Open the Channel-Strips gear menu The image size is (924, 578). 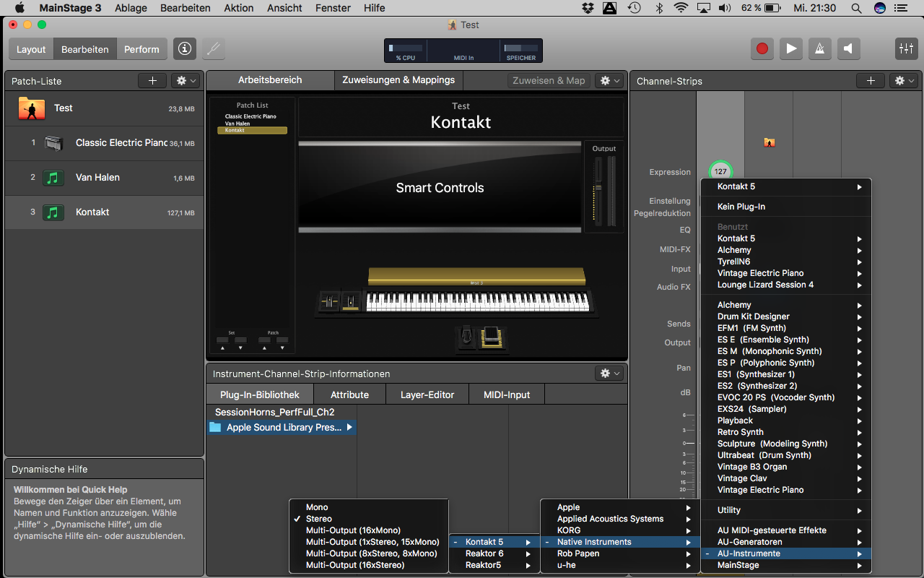[x=904, y=81]
